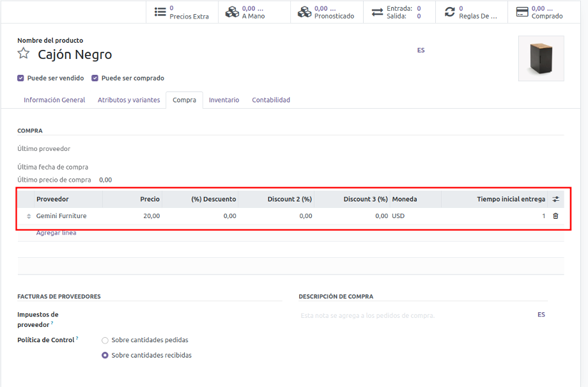
Task: Open column settings adjust icon in supplier table
Action: point(555,199)
